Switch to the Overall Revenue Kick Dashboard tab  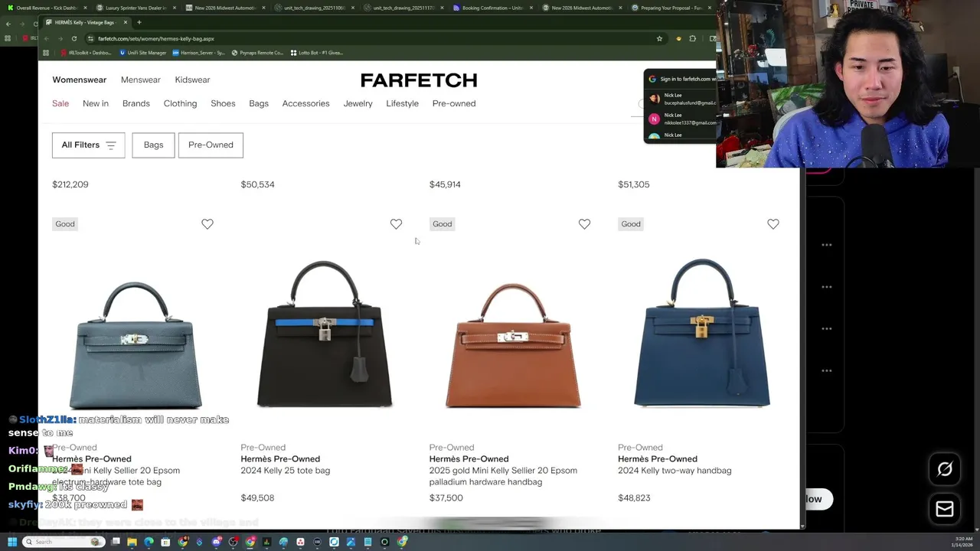point(46,8)
